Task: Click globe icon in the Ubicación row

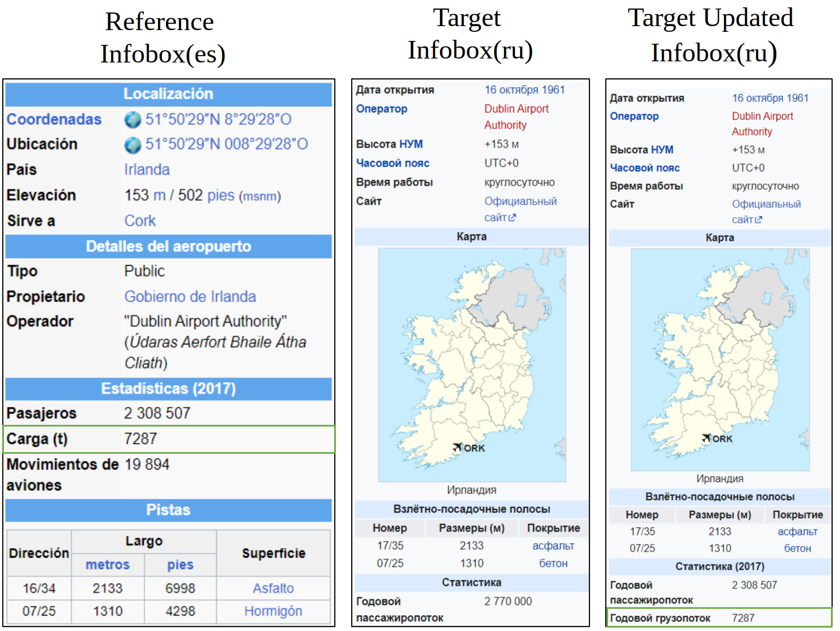Action: tap(132, 145)
